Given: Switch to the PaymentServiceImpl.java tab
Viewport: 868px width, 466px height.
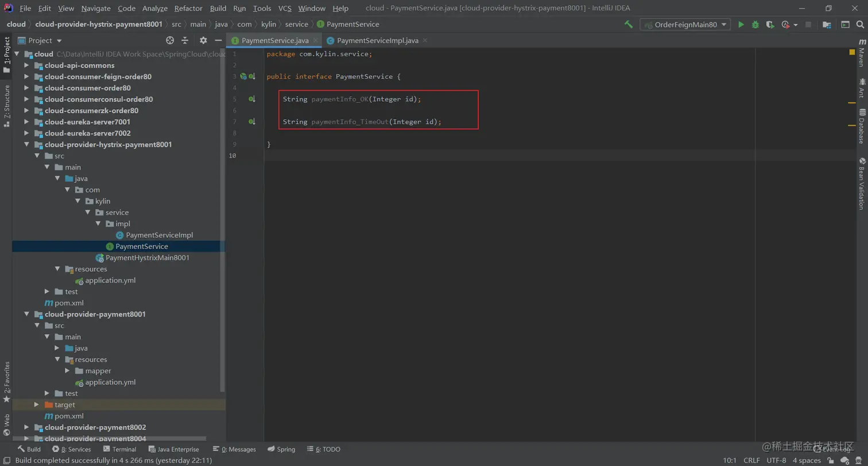Looking at the screenshot, I should pyautogui.click(x=378, y=41).
